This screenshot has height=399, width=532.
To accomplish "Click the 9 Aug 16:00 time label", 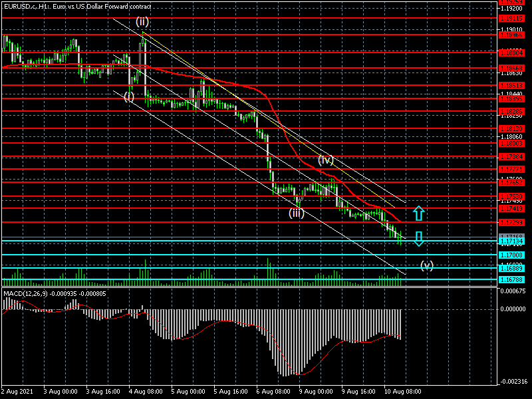I will point(358,391).
